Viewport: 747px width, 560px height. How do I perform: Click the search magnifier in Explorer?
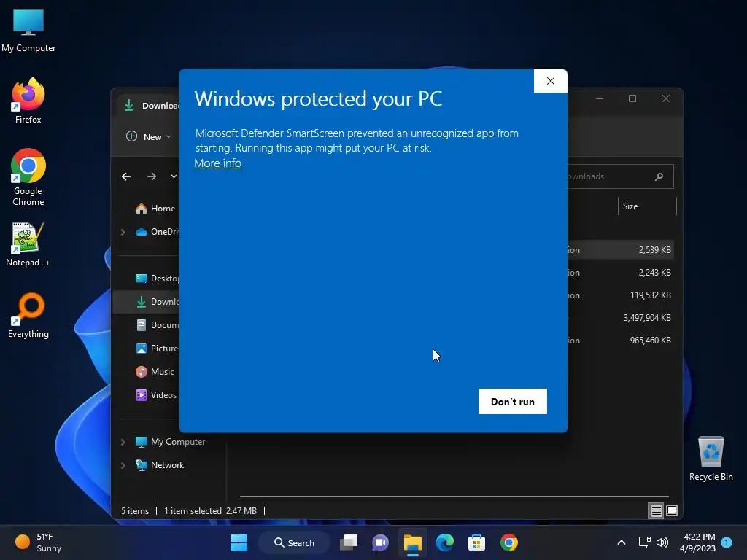[659, 176]
